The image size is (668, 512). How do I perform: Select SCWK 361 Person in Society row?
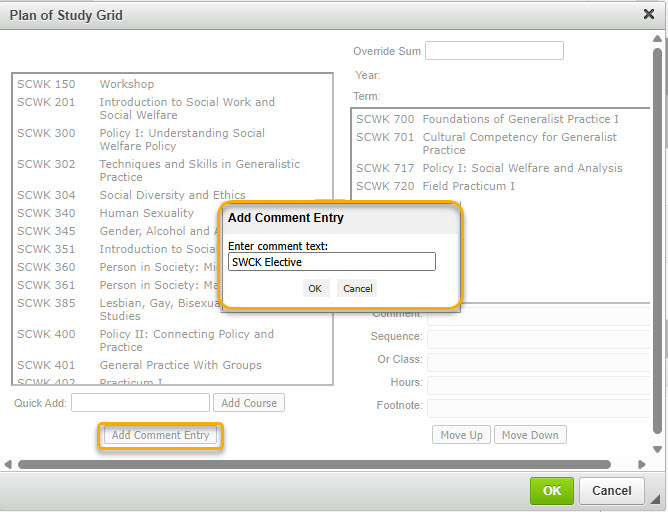pos(116,285)
